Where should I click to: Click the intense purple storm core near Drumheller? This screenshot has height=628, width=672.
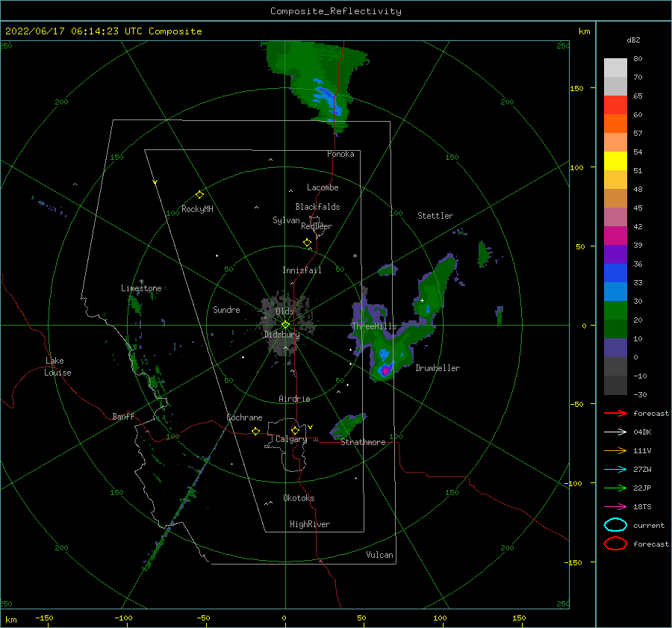(x=385, y=370)
